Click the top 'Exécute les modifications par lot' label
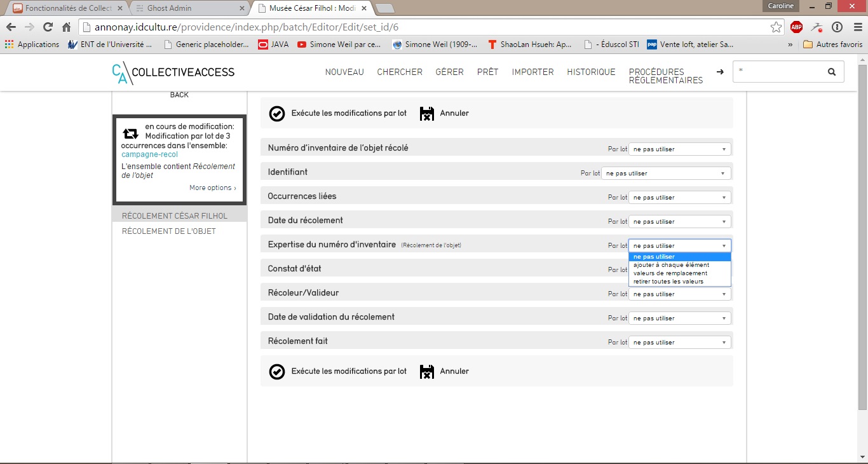The width and height of the screenshot is (868, 464). pyautogui.click(x=349, y=114)
